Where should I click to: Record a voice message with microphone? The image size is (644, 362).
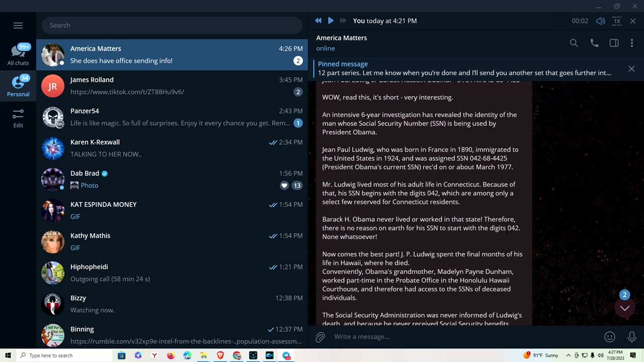(632, 337)
